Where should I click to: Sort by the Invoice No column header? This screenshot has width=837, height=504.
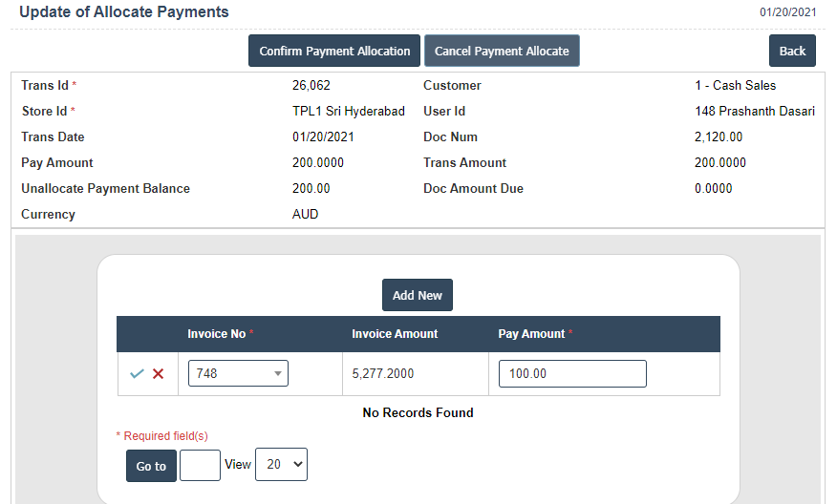(x=217, y=334)
